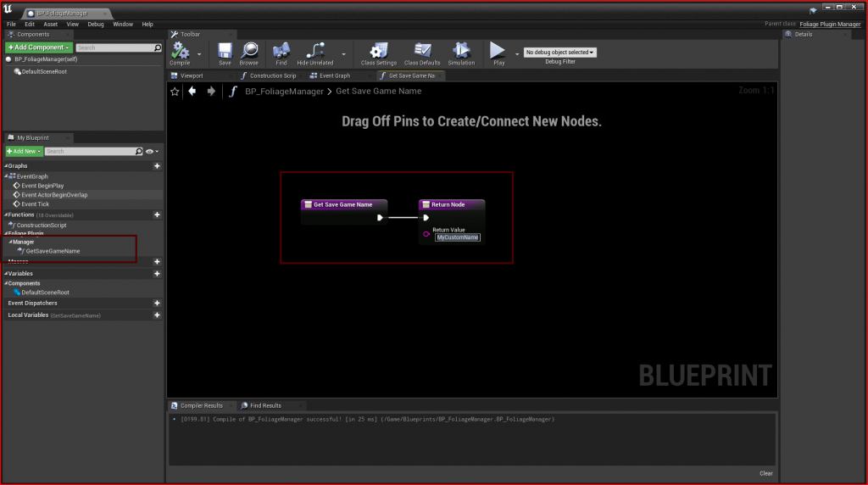Open Browse in the toolbar
Viewport: 868px width, 485px height.
click(x=248, y=52)
